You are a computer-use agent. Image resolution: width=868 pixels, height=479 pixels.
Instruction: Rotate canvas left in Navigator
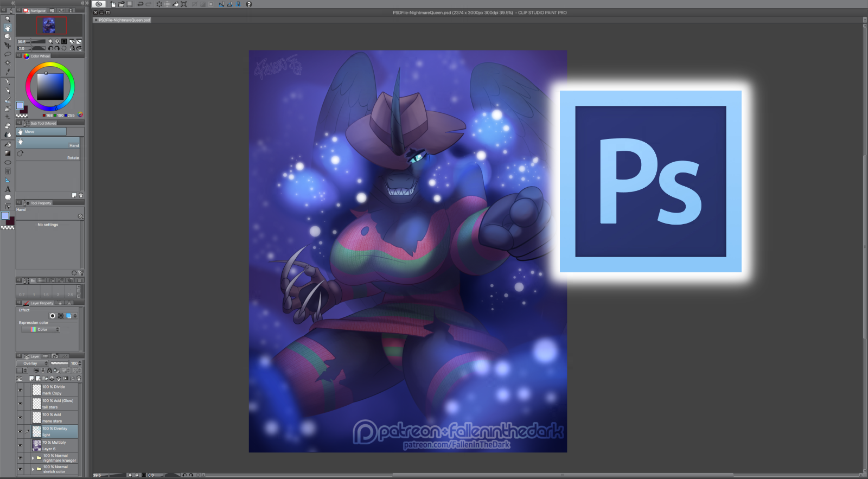[50, 48]
